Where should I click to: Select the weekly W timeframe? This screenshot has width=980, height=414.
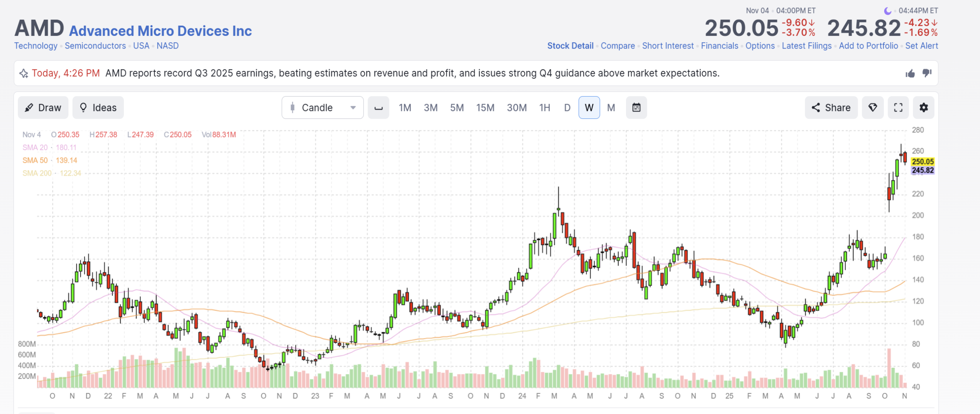(x=589, y=107)
